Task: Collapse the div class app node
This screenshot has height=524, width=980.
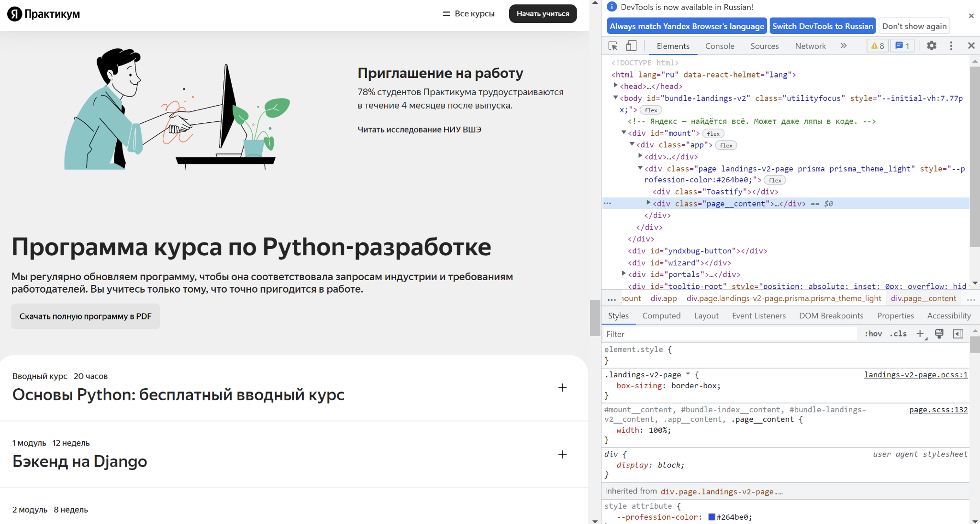Action: point(632,144)
